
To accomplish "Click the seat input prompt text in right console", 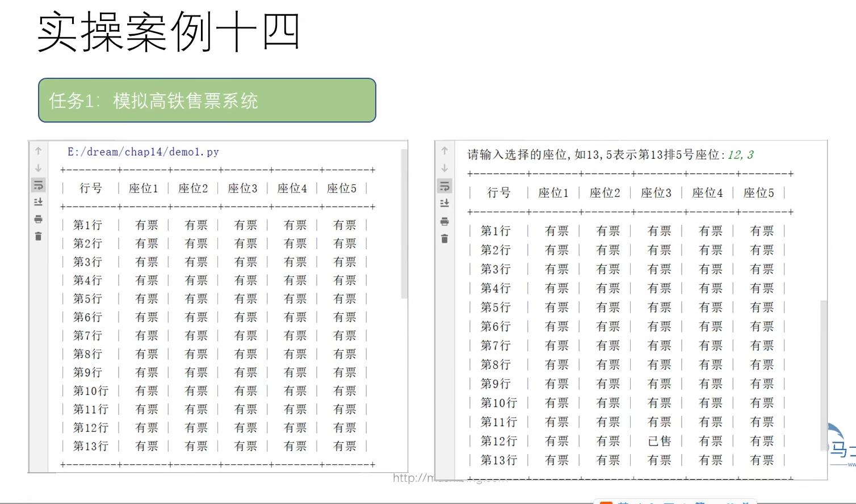I will [x=597, y=154].
